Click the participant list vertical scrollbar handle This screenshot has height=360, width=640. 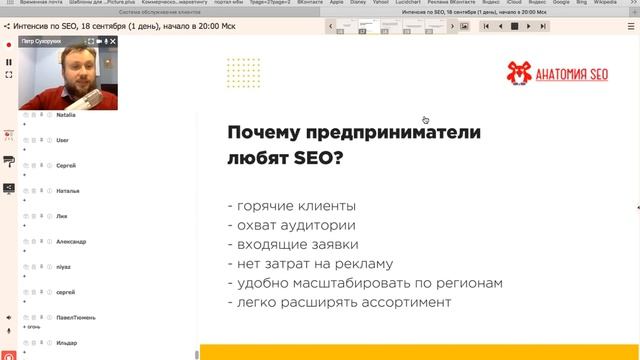coord(197,355)
